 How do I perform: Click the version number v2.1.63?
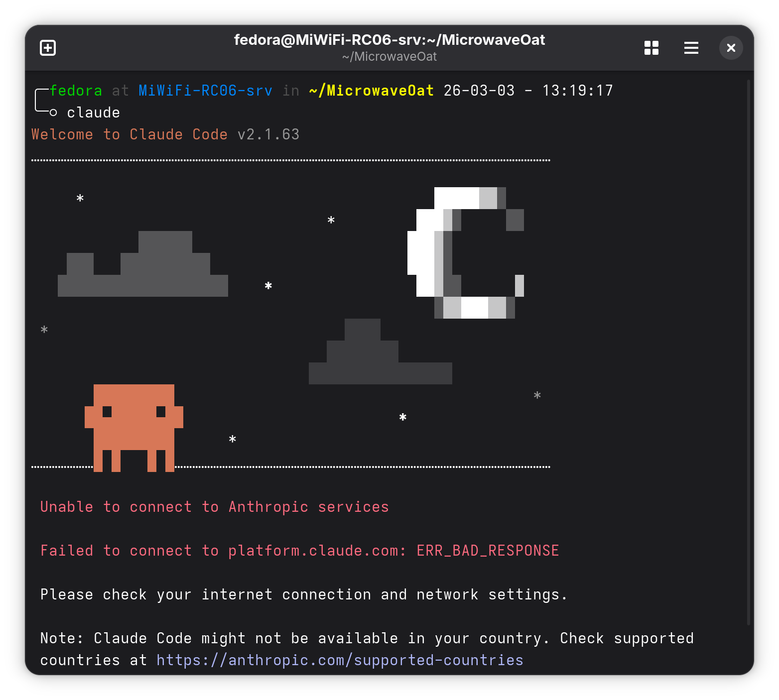coord(268,134)
